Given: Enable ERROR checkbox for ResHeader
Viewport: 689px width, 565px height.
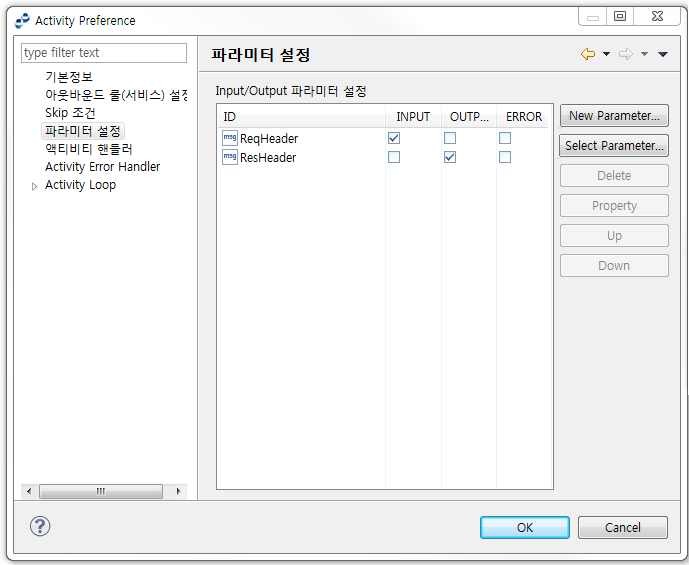Looking at the screenshot, I should coord(505,157).
